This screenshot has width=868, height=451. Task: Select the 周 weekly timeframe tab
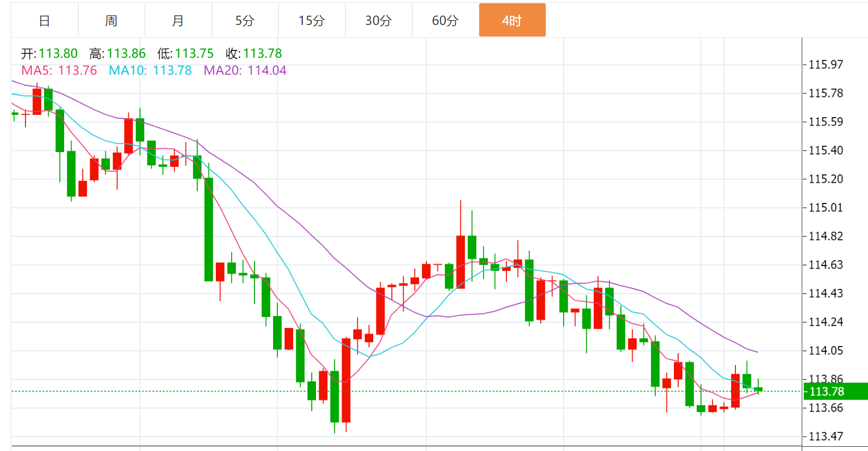coord(111,21)
